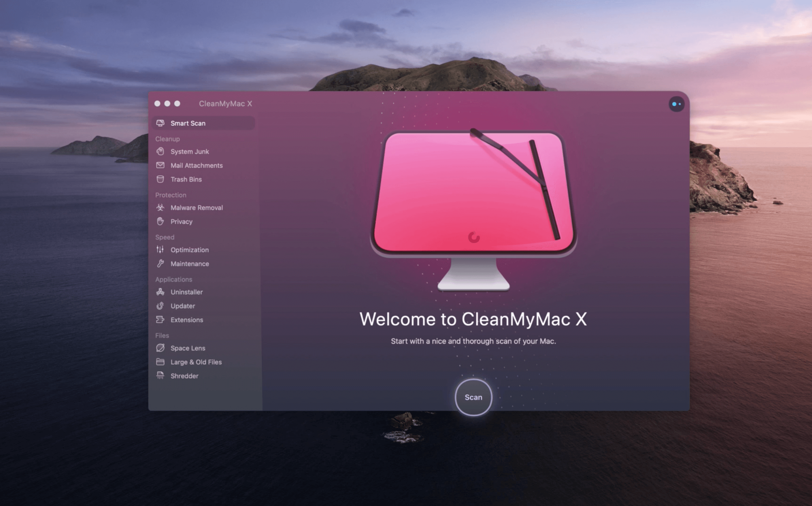Open the Maintenance tools
812x506 pixels.
pos(203,264)
